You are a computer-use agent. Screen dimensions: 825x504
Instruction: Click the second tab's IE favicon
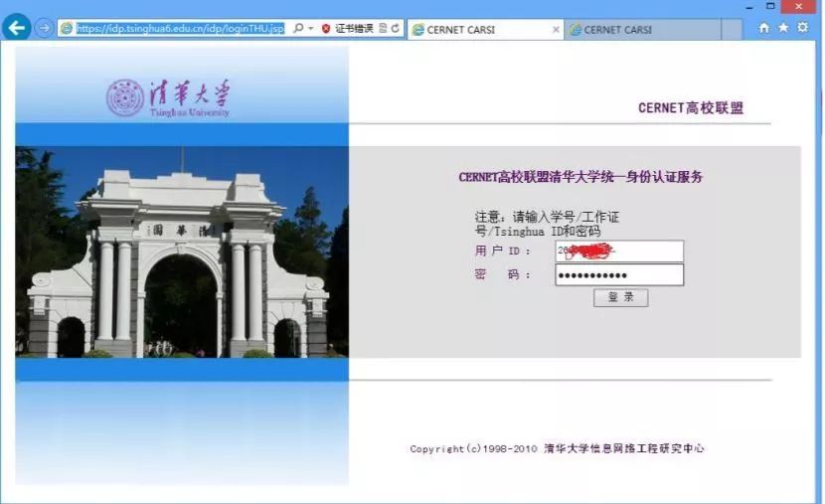[x=576, y=30]
